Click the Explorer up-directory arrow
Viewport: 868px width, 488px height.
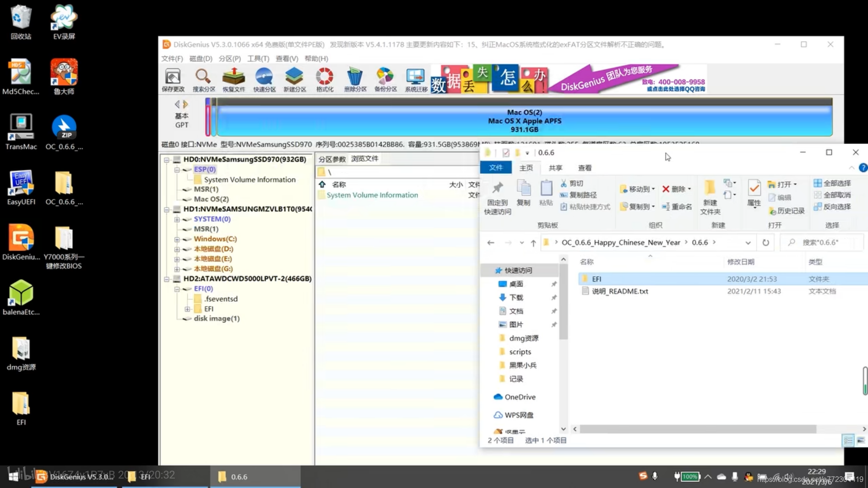point(533,243)
